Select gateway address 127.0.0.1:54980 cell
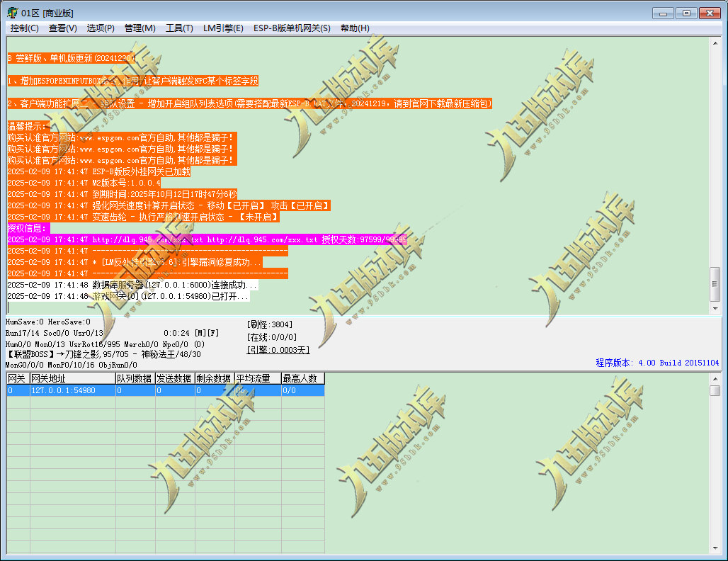Image resolution: width=728 pixels, height=561 pixels. pyautogui.click(x=72, y=390)
